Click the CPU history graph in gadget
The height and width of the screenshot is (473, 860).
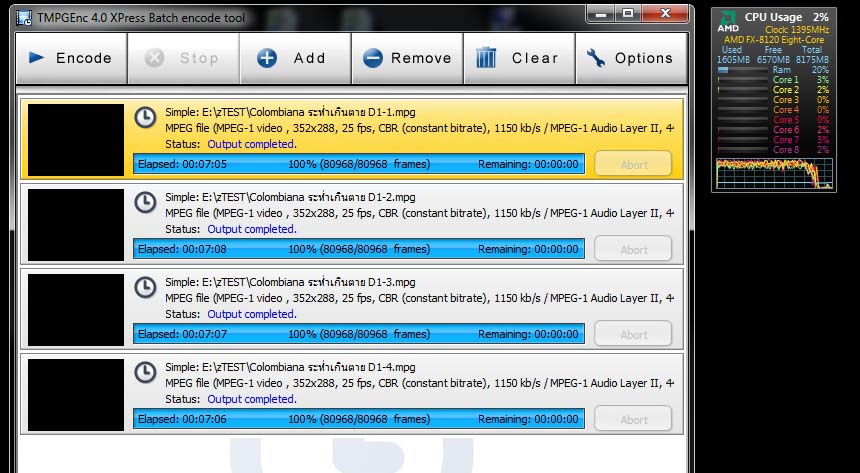pos(774,173)
